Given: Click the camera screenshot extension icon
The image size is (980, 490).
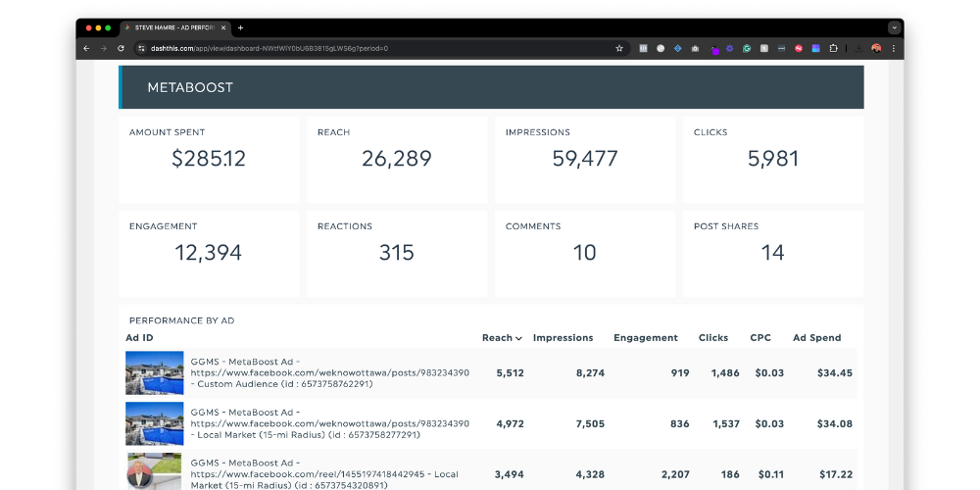Looking at the screenshot, I should [x=695, y=48].
